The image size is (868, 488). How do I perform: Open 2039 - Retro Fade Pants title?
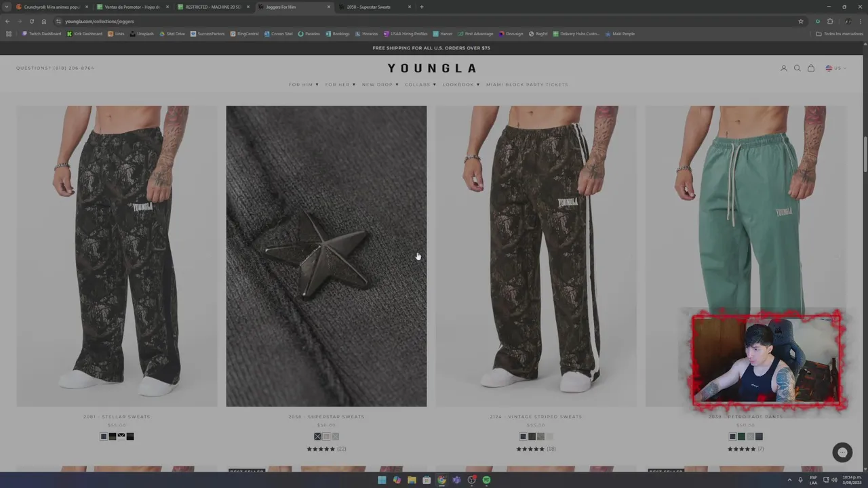click(745, 417)
